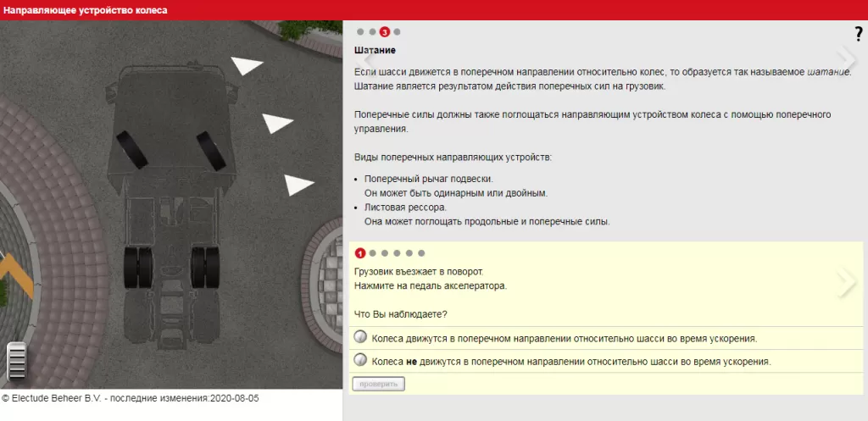868x421 pixels.
Task: Select "Колеса не движутся" answer option
Action: [x=360, y=360]
